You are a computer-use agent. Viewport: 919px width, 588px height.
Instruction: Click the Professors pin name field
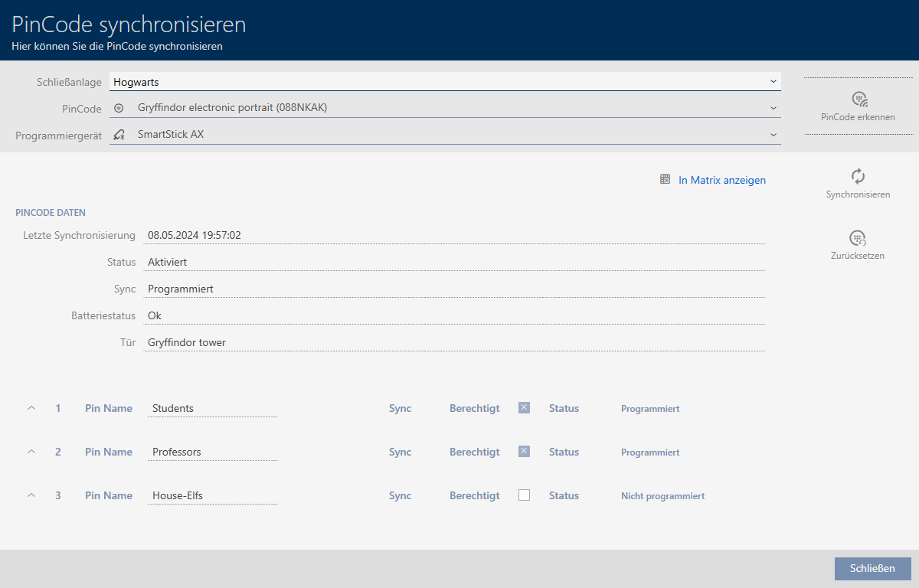tap(213, 452)
